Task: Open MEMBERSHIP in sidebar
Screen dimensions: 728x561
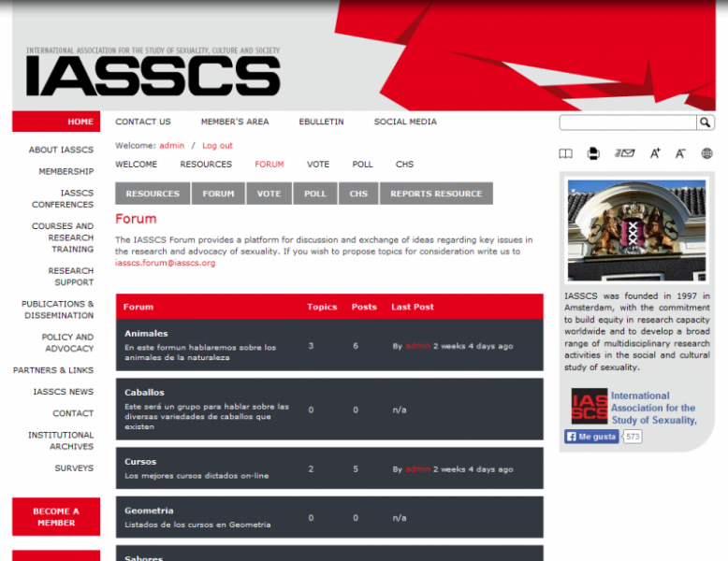Action: pyautogui.click(x=66, y=172)
